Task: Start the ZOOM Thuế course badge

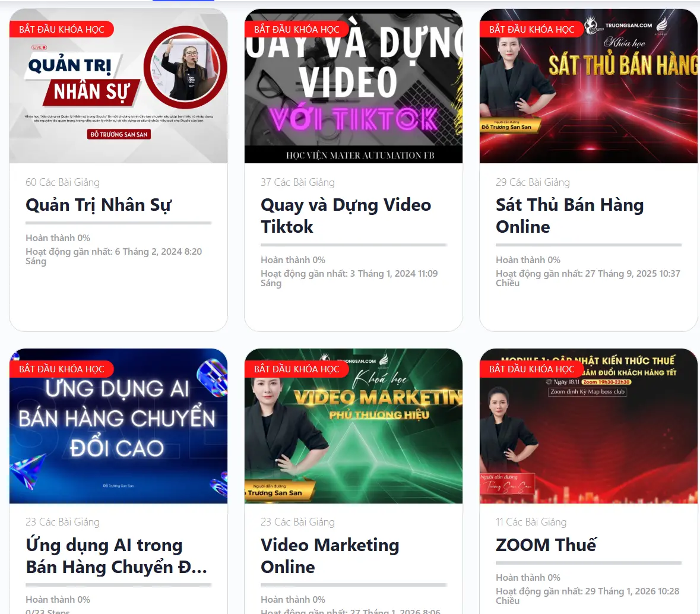Action: [532, 369]
